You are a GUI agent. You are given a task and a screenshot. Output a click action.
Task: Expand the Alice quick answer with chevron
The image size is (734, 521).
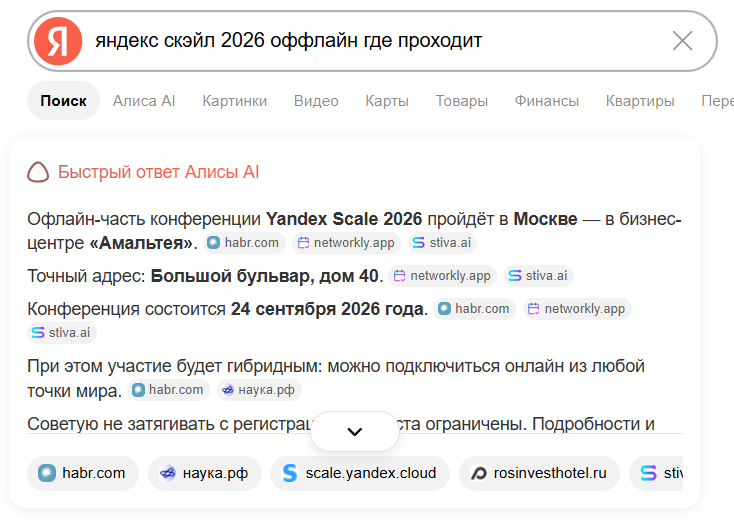coord(355,431)
